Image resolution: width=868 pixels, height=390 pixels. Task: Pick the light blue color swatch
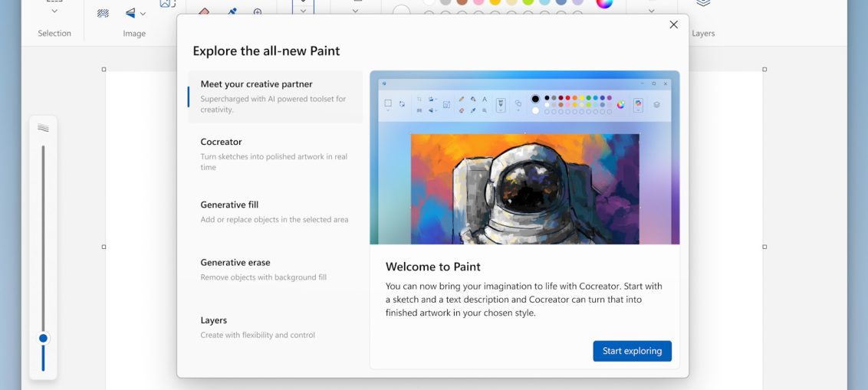(544, 2)
